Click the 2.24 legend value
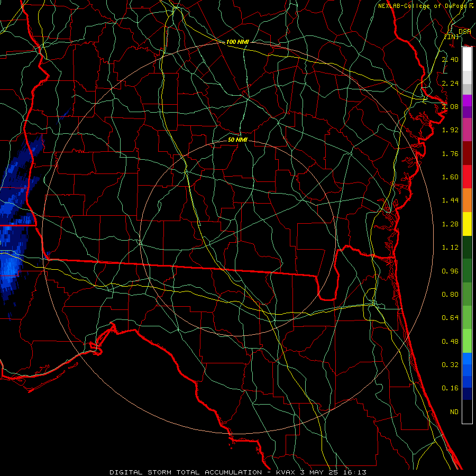The height and width of the screenshot is (476, 476). pos(450,83)
